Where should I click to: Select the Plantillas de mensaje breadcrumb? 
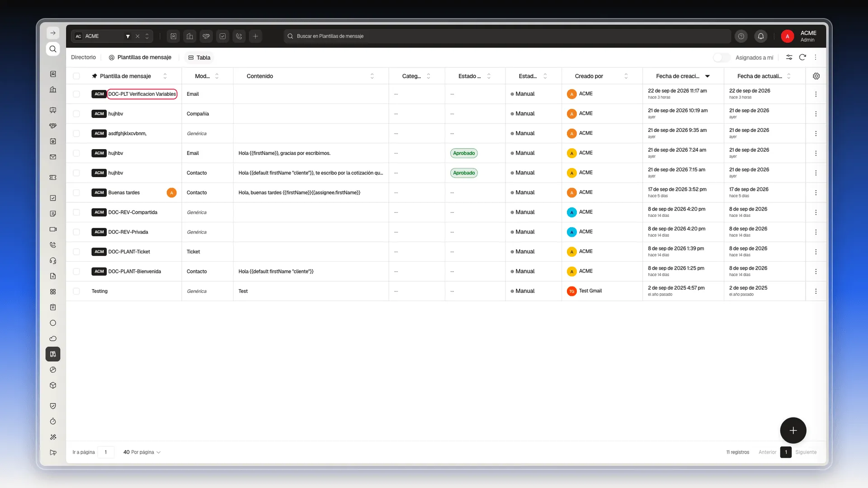pyautogui.click(x=140, y=57)
